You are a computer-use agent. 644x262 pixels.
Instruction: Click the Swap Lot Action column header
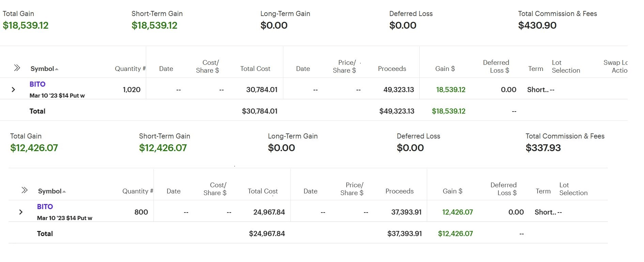(616, 67)
